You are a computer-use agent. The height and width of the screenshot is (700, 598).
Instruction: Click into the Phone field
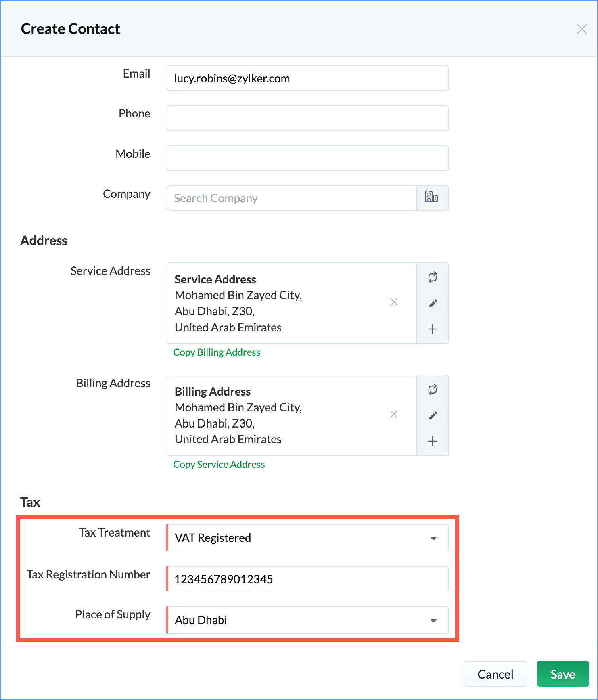[x=308, y=118]
